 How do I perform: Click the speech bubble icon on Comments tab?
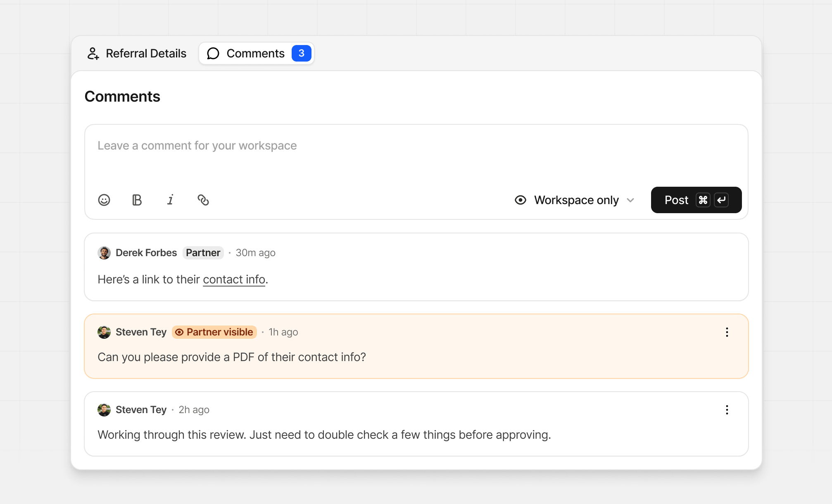(213, 53)
